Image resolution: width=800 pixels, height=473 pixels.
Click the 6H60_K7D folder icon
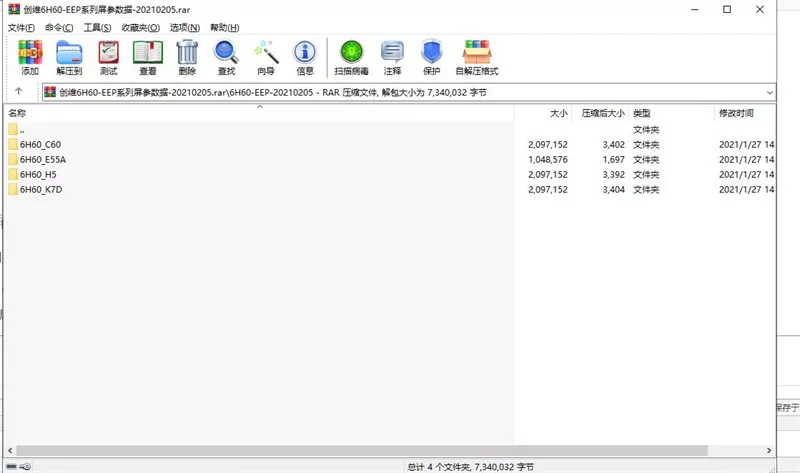(x=13, y=189)
